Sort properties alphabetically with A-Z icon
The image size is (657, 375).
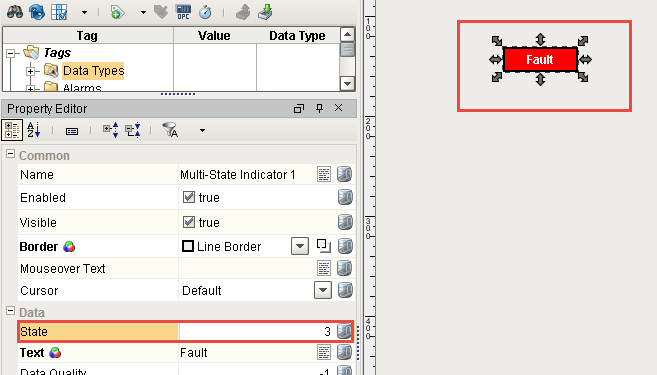(x=34, y=130)
